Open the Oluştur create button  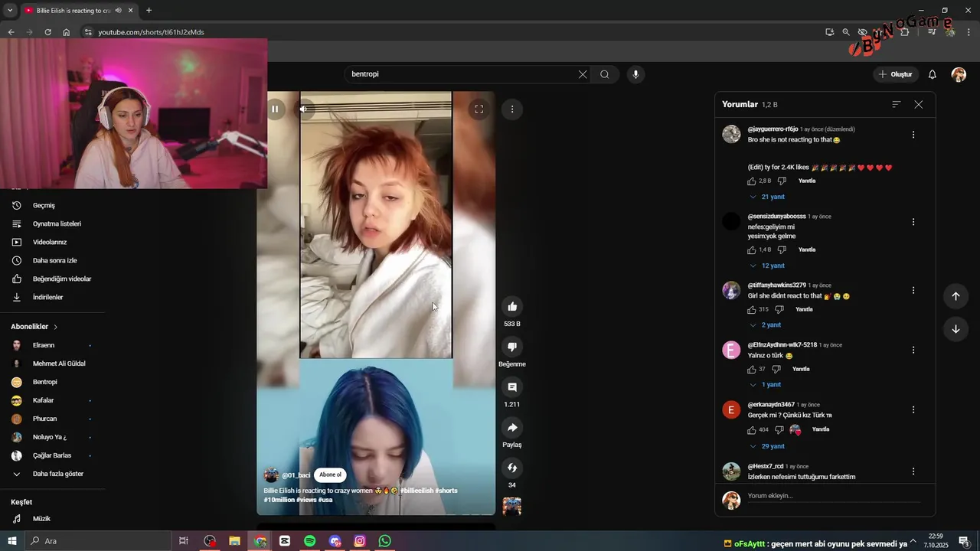click(x=896, y=74)
